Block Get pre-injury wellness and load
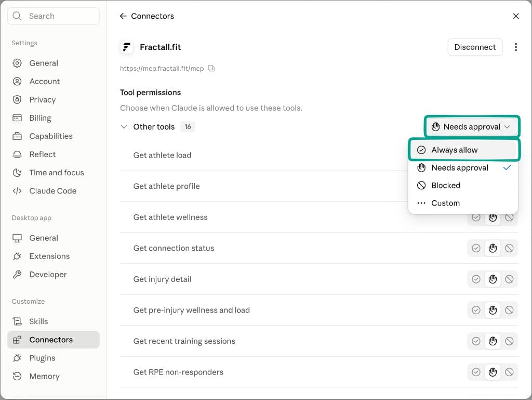Image resolution: width=532 pixels, height=400 pixels. coord(509,310)
